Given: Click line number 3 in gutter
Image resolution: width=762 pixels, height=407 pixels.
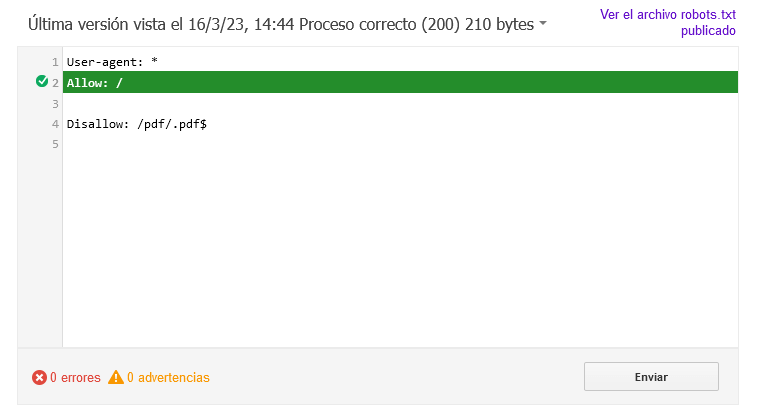Looking at the screenshot, I should [x=55, y=104].
